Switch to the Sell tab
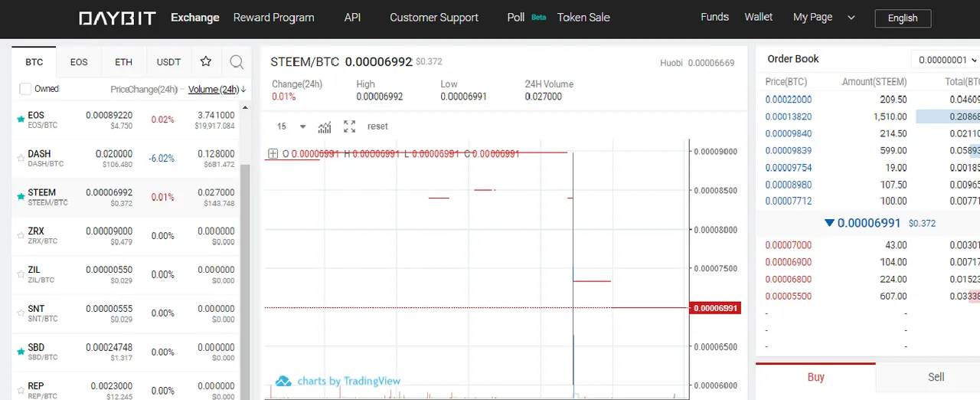This screenshot has height=400, width=980. point(936,377)
